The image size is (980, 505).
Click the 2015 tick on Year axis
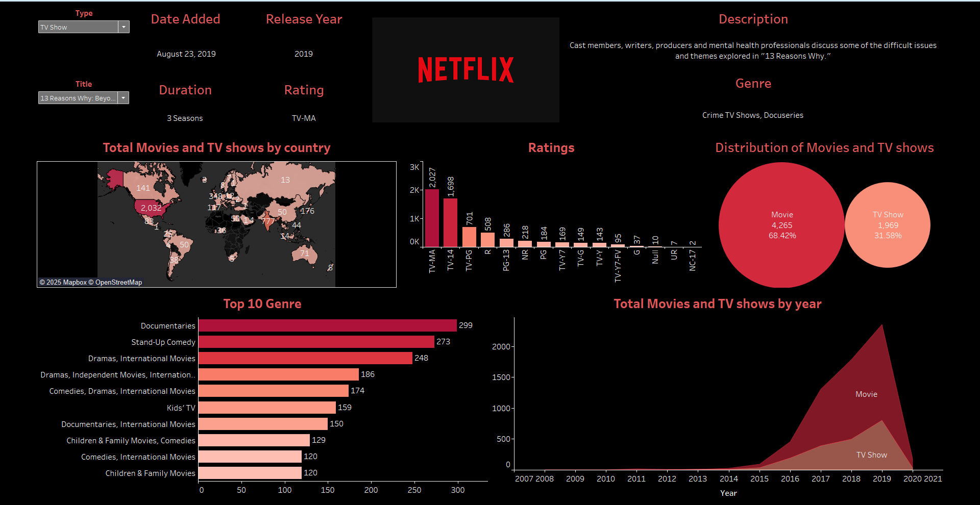click(x=759, y=479)
